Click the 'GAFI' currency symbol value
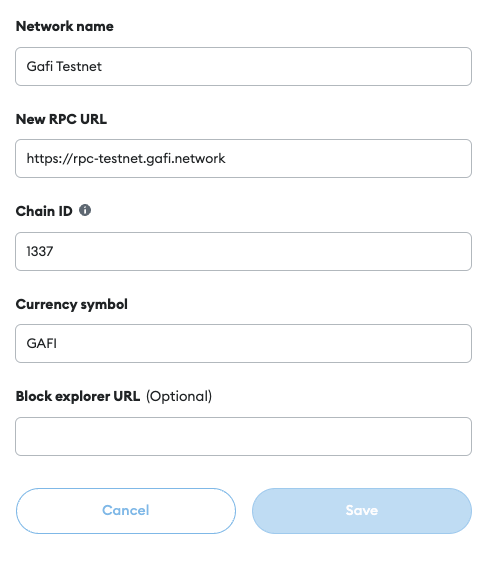Screen dimensions: 496x565 point(42,344)
